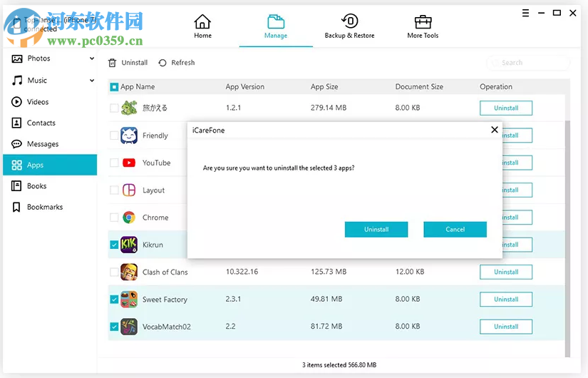The width and height of the screenshot is (588, 378).
Task: Uninstall Sweet Factory row button
Action: 506,300
